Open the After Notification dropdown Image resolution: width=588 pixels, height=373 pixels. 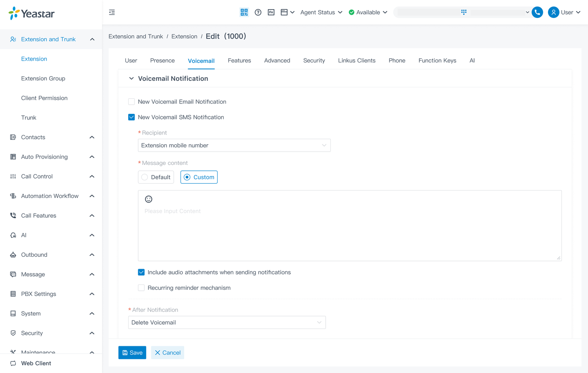[227, 322]
